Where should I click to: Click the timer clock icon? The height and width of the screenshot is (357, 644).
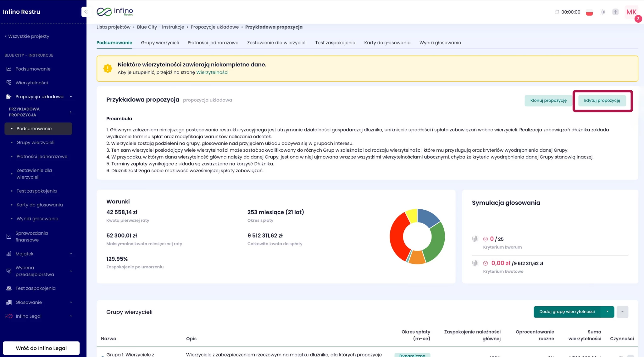pyautogui.click(x=557, y=12)
